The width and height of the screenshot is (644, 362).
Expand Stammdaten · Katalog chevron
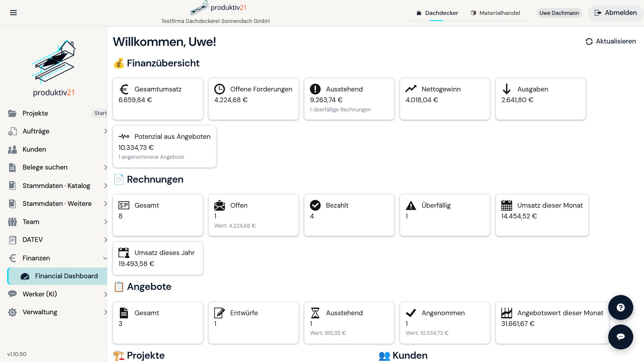[105, 186]
